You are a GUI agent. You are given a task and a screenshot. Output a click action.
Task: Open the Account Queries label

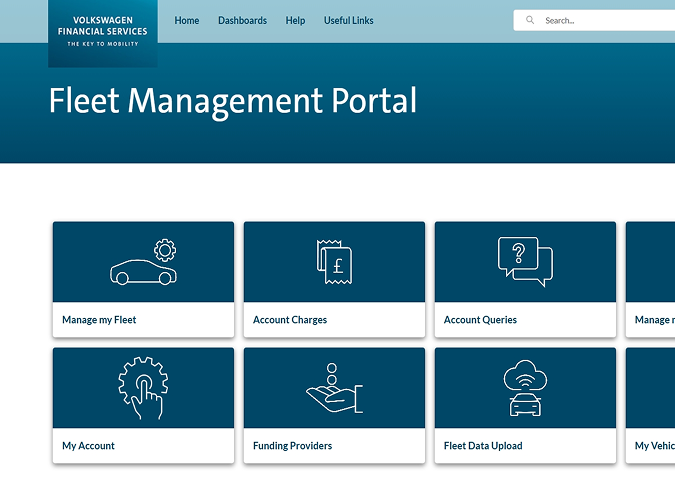coord(480,320)
